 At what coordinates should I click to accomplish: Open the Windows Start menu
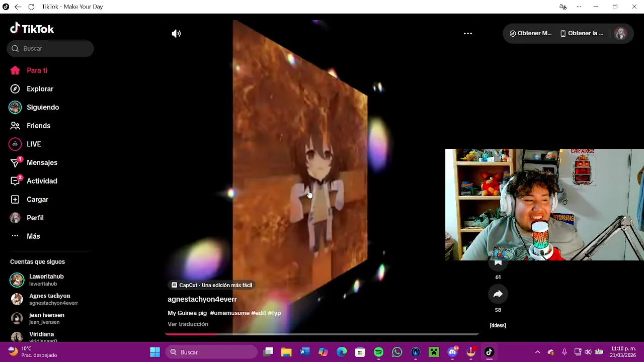click(155, 352)
